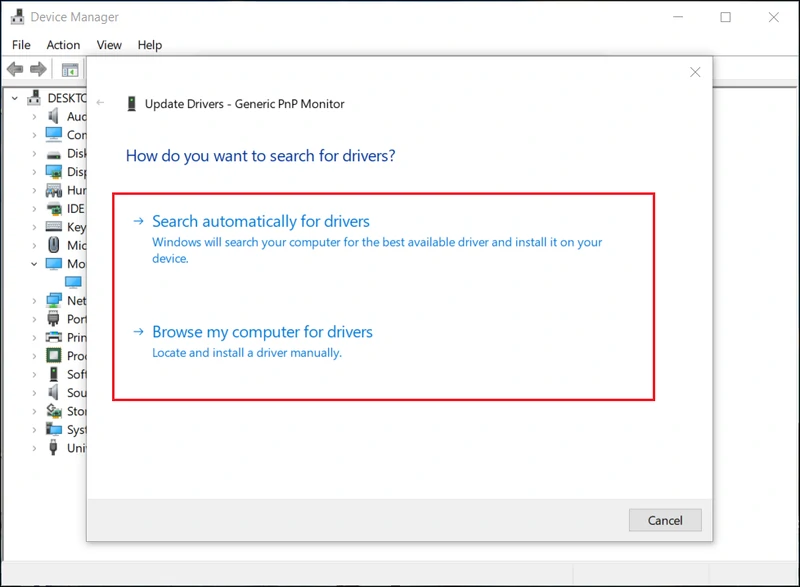Collapse the Monitors category
Viewport: 800px width, 587px height.
coord(33,264)
